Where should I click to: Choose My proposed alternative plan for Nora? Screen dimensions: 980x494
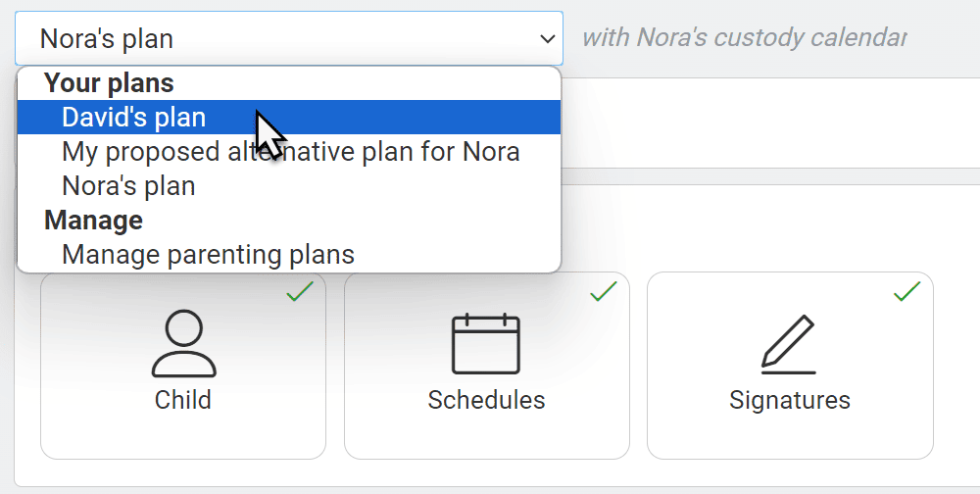289,152
